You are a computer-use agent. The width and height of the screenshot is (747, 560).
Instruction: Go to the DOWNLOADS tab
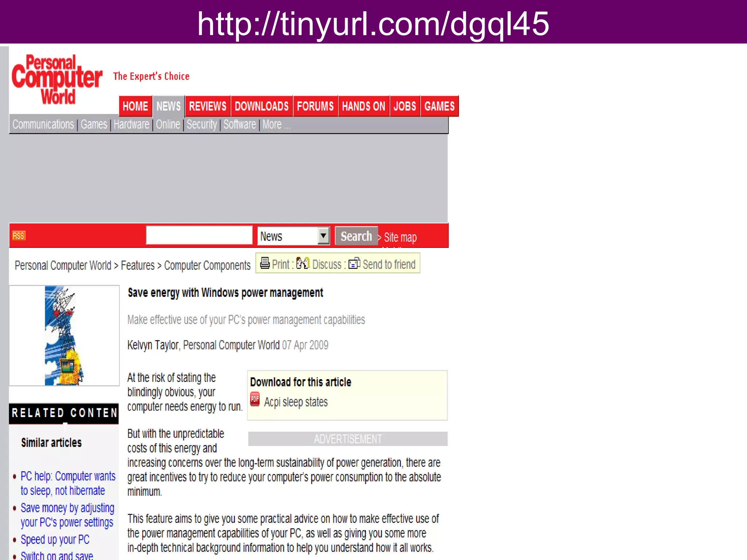pyautogui.click(x=262, y=106)
